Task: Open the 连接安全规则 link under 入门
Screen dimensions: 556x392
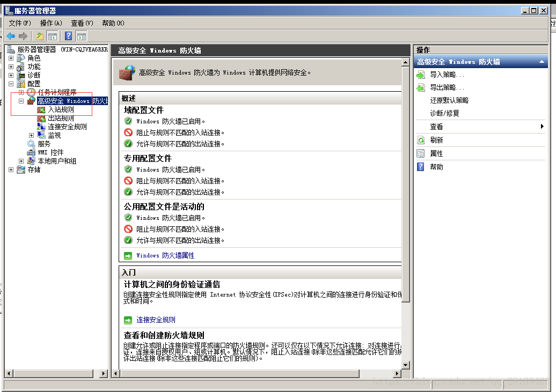Action: 156,320
